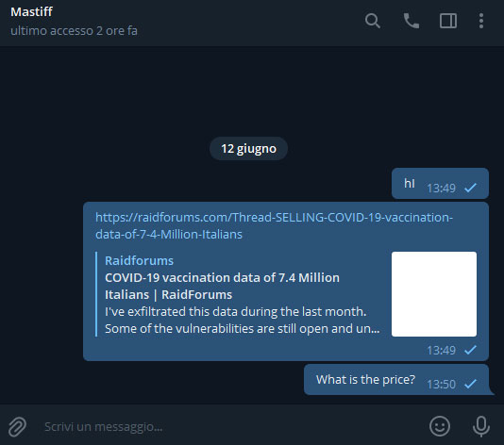504x445 pixels.
Task: Open the raidforums.com thread link
Action: (x=274, y=225)
